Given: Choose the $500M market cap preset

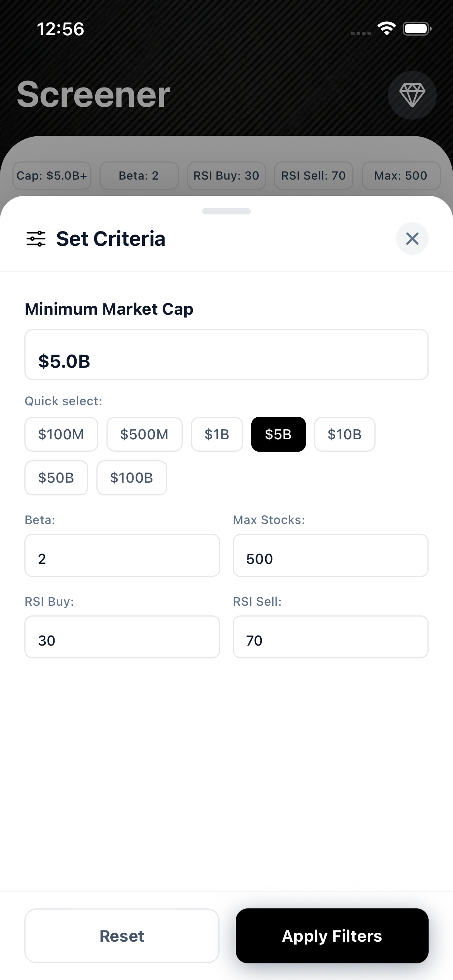Looking at the screenshot, I should pos(144,434).
